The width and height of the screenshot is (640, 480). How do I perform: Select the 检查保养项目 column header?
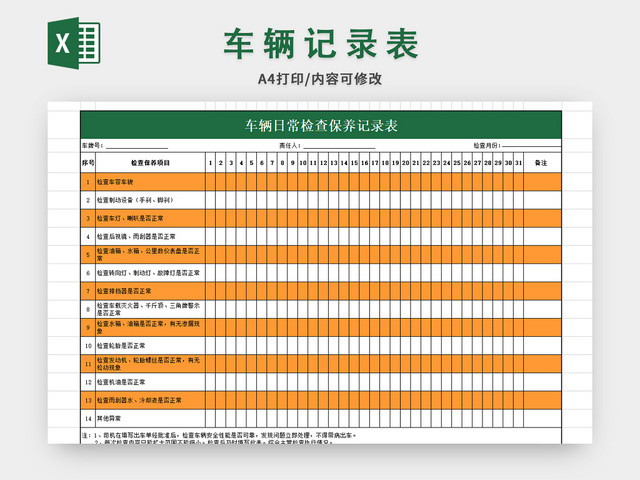(150, 162)
